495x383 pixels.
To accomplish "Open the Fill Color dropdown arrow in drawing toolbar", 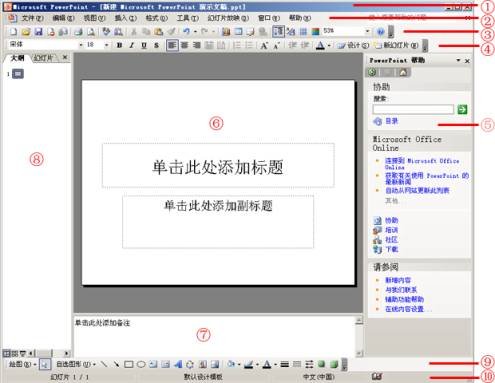I will pyautogui.click(x=239, y=365).
